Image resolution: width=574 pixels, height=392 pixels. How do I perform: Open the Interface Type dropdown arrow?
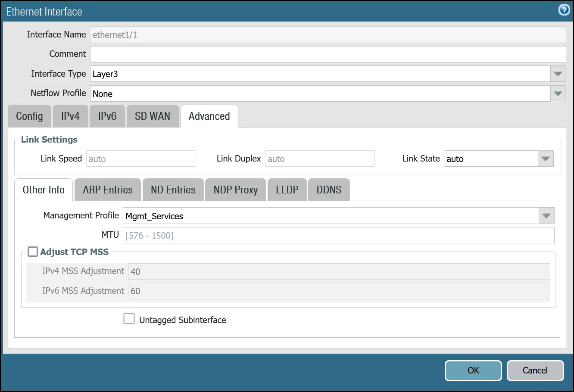click(x=558, y=73)
